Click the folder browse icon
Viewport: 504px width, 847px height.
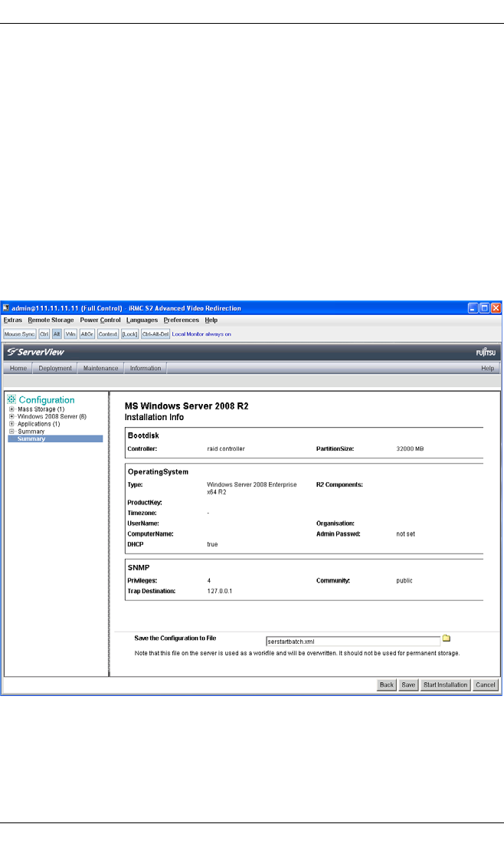(x=447, y=639)
